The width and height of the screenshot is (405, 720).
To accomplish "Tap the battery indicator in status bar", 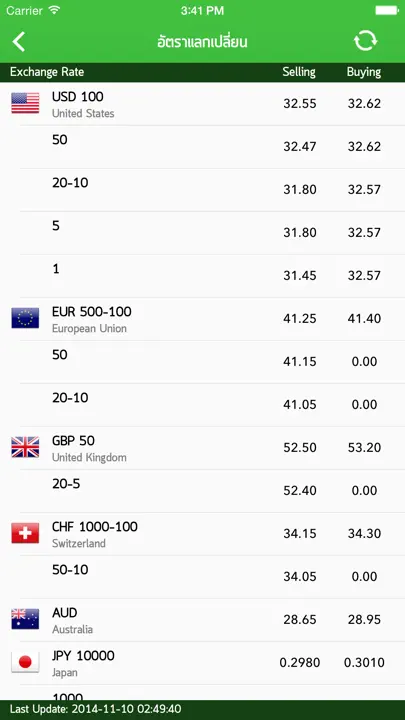I will pyautogui.click(x=386, y=11).
